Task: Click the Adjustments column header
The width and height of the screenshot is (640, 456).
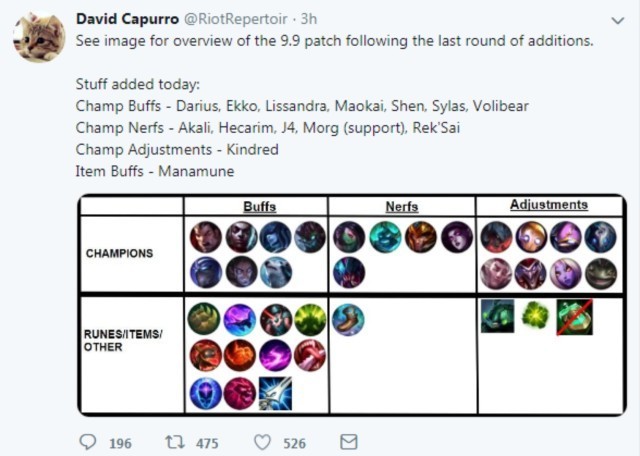Action: [549, 205]
